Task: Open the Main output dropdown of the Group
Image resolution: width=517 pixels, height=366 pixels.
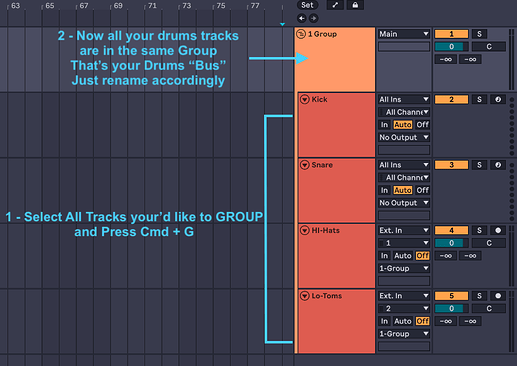Action: [x=404, y=34]
